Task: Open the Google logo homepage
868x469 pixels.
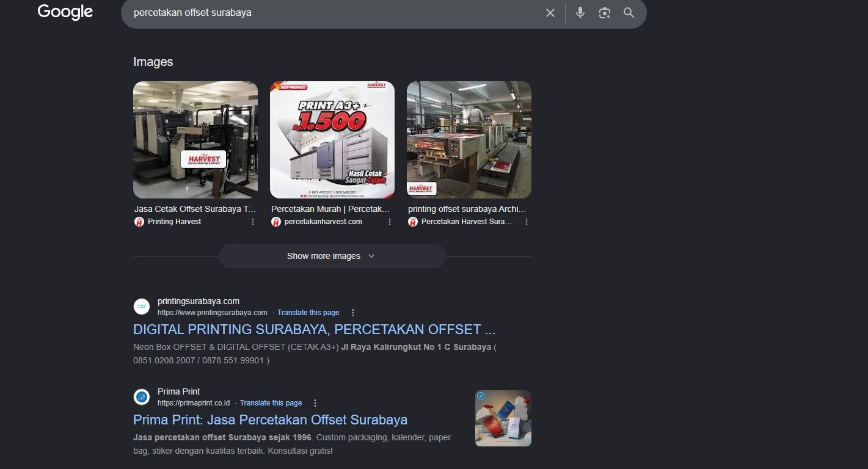Action: [65, 12]
